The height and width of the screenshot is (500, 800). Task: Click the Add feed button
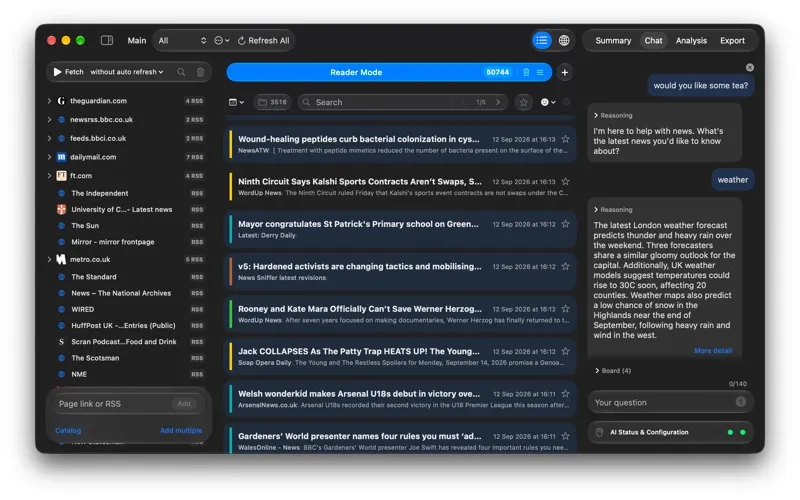(x=184, y=404)
